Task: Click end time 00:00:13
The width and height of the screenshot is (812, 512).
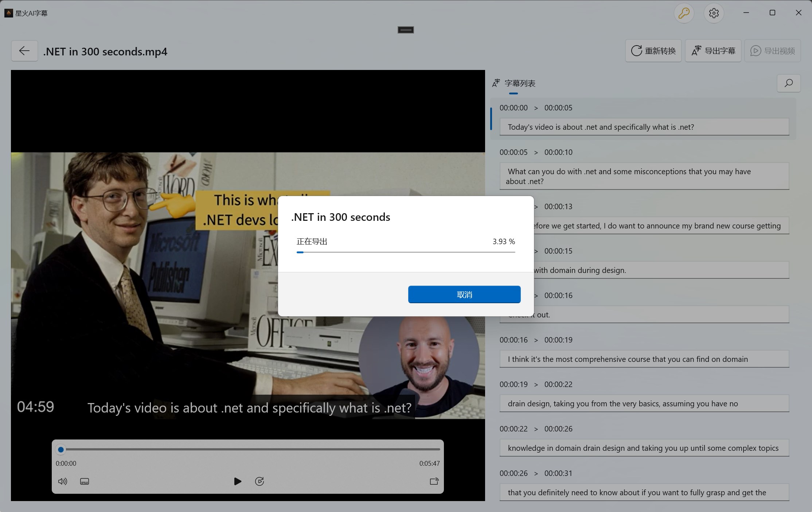Action: click(x=558, y=207)
